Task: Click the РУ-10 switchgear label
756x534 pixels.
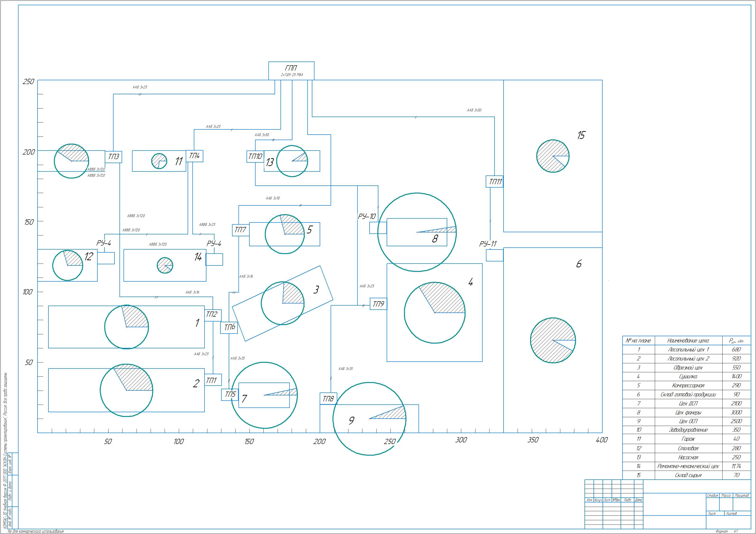Action: click(x=367, y=217)
